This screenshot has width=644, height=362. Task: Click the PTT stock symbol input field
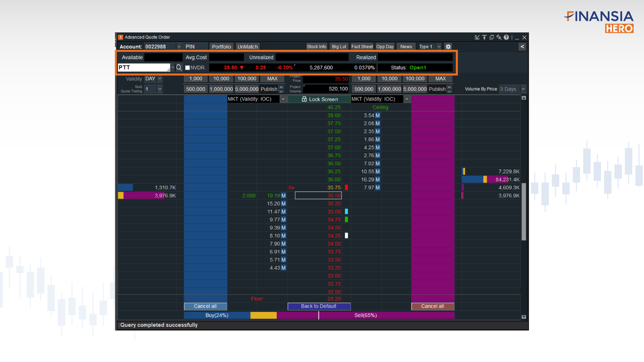click(144, 67)
